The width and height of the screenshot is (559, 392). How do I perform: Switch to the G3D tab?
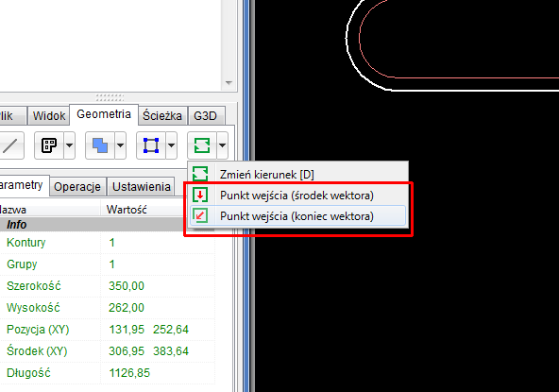pos(205,115)
